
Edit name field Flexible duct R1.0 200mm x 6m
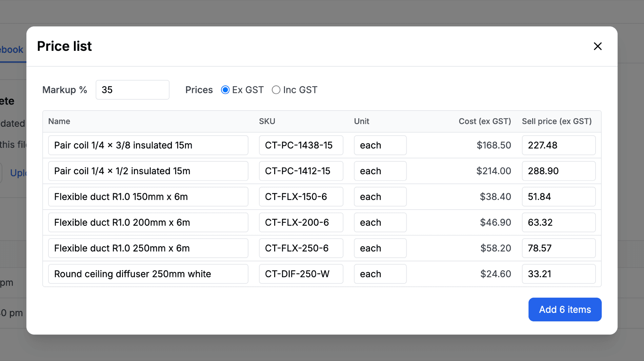148,222
